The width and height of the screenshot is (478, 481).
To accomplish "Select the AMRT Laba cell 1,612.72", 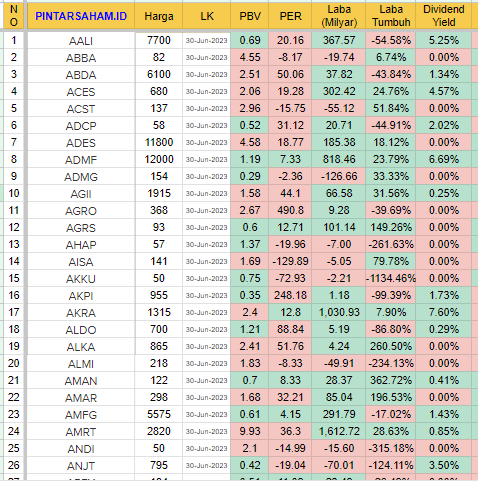I will coord(339,431).
